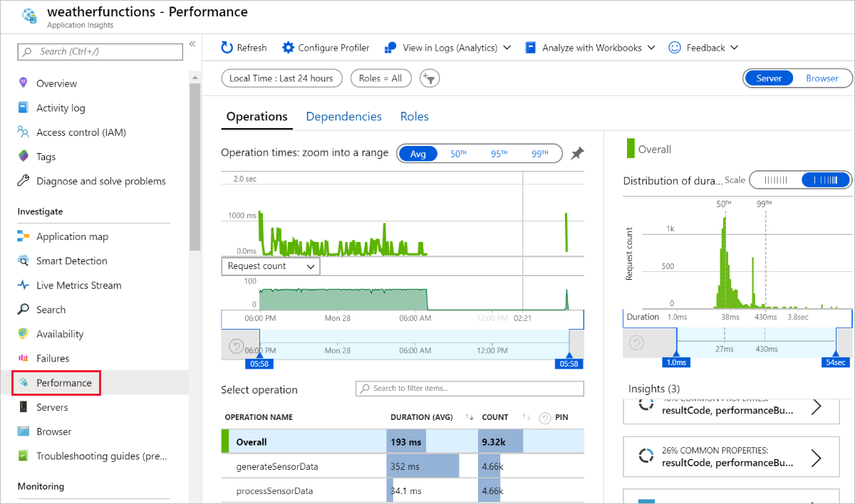Switch to Browser view
Image resolution: width=855 pixels, height=504 pixels.
click(824, 78)
